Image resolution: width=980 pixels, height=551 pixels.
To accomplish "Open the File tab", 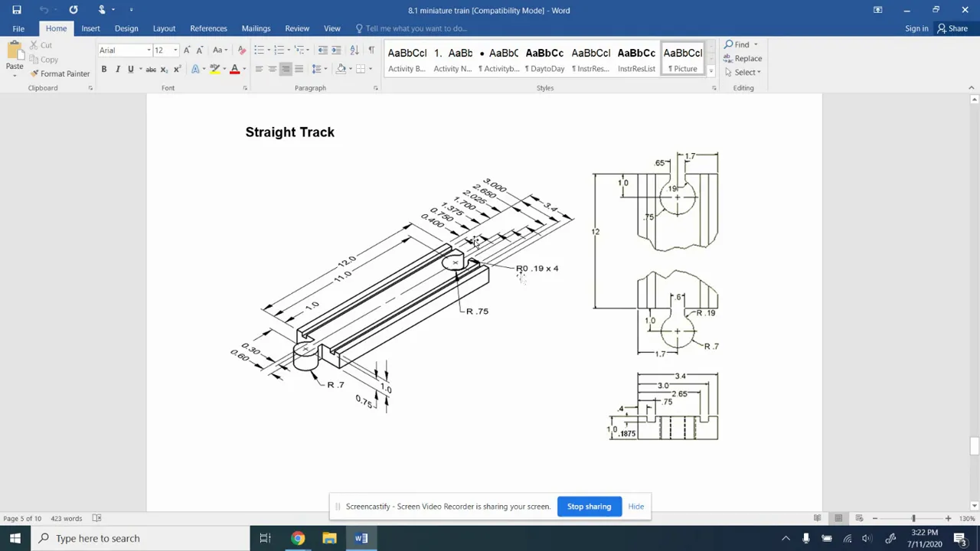I will tap(18, 28).
